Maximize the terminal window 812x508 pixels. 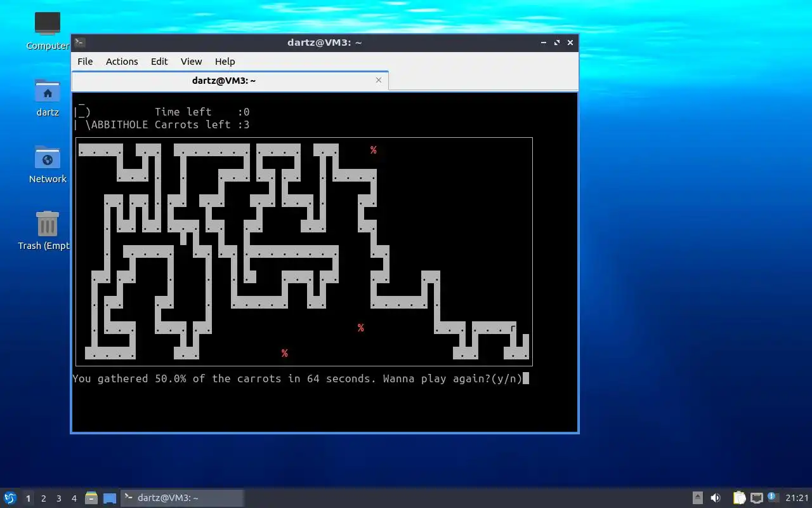[557, 43]
